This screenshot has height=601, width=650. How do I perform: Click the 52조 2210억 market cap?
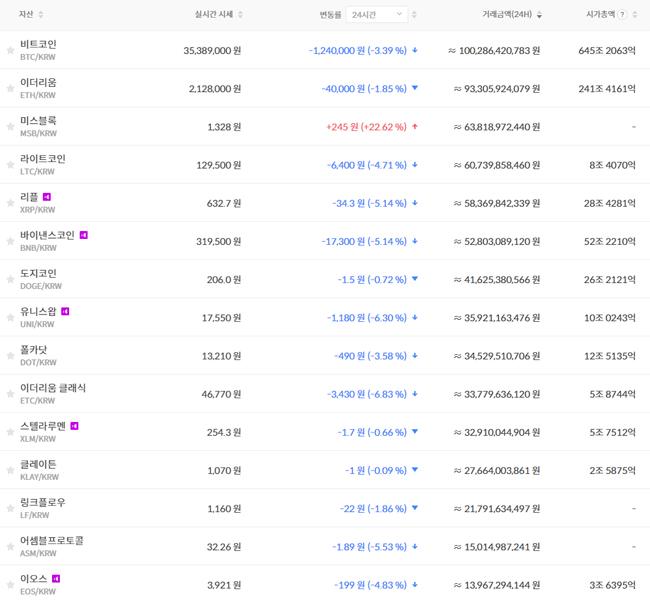610,241
